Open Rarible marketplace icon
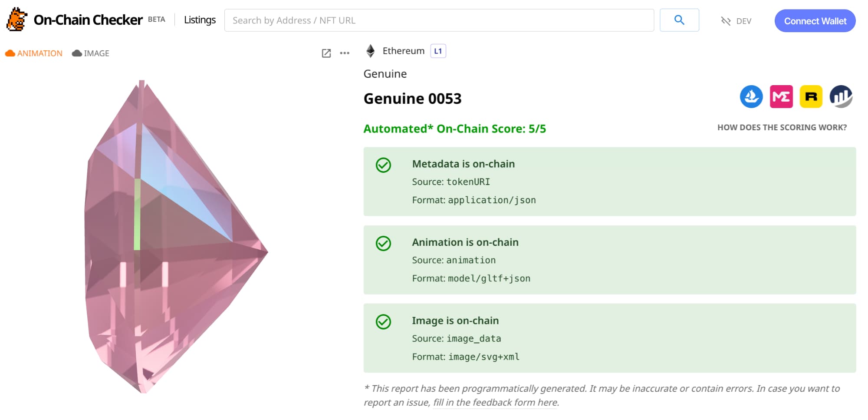The height and width of the screenshot is (420, 868). [x=810, y=96]
